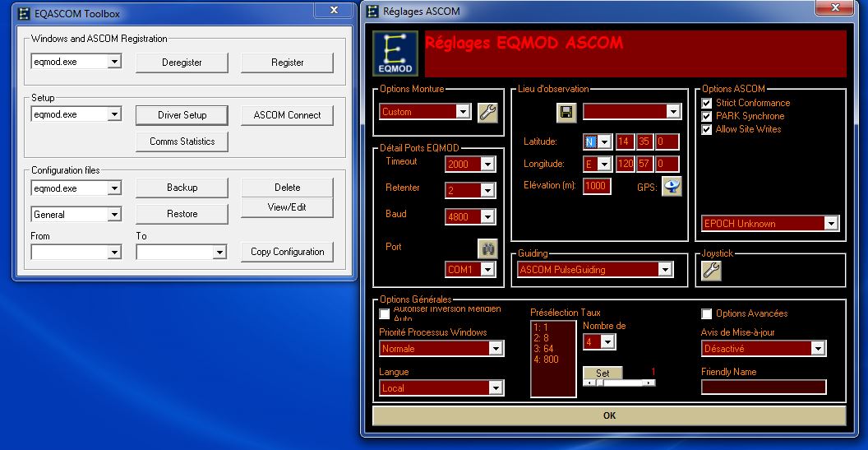868x450 pixels.
Task: Enable Autoriser Inversion Méridien Auto checkbox
Action: pyautogui.click(x=384, y=314)
